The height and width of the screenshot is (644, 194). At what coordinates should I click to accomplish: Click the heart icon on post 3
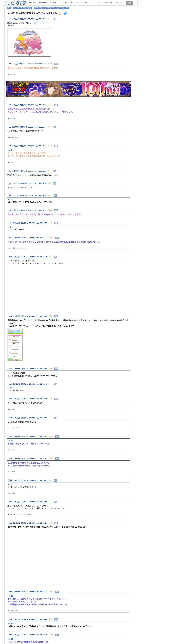(49, 105)
